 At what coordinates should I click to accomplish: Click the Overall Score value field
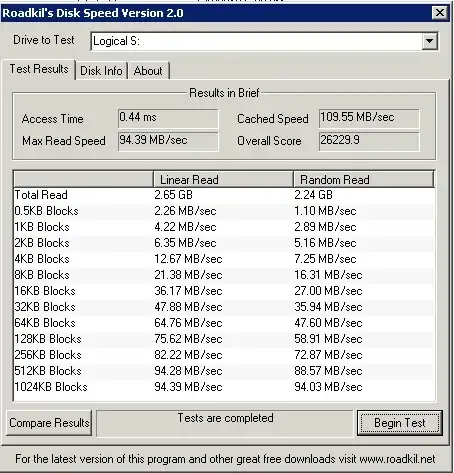click(x=369, y=141)
